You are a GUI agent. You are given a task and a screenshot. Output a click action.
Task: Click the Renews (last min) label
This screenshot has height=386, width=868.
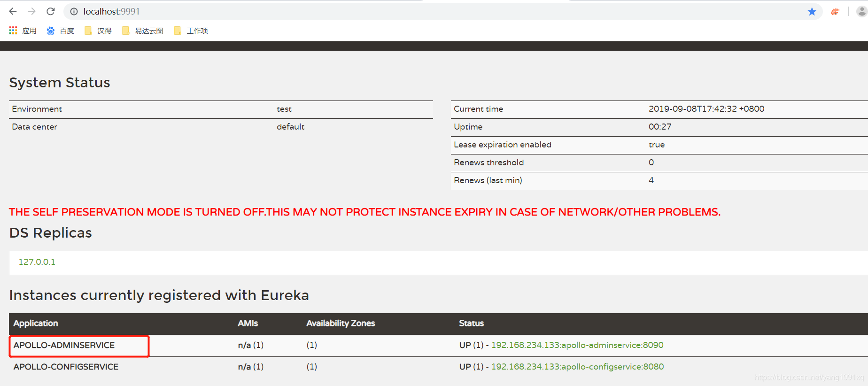point(488,180)
